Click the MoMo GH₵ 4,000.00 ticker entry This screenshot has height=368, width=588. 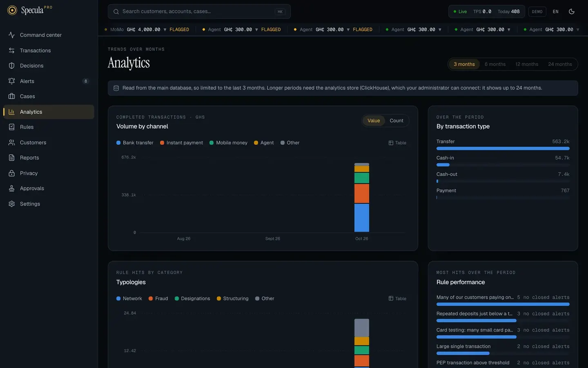[x=147, y=29]
